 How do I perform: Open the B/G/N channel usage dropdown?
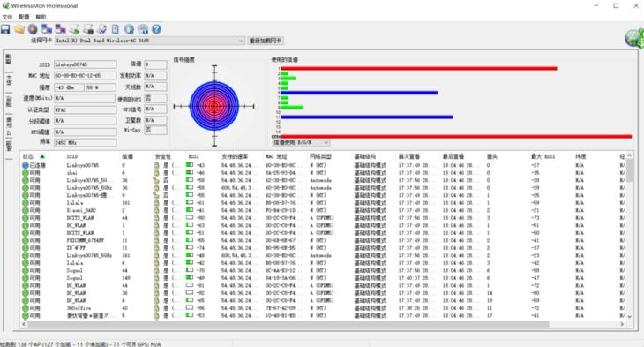(326, 143)
